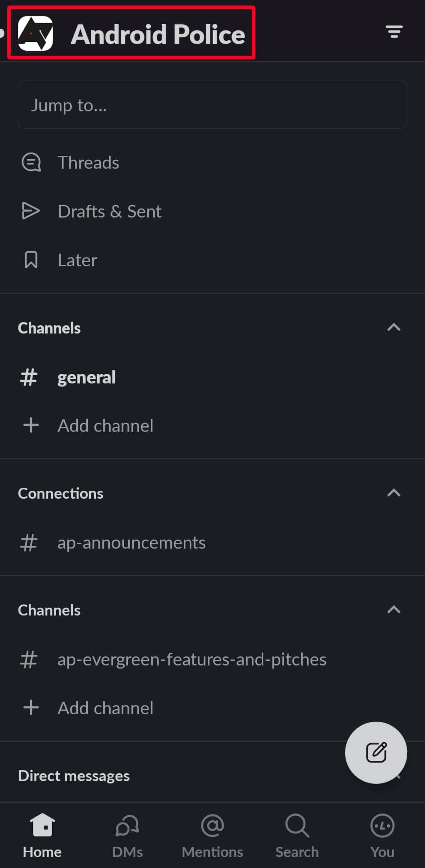Add channel below general

point(105,426)
